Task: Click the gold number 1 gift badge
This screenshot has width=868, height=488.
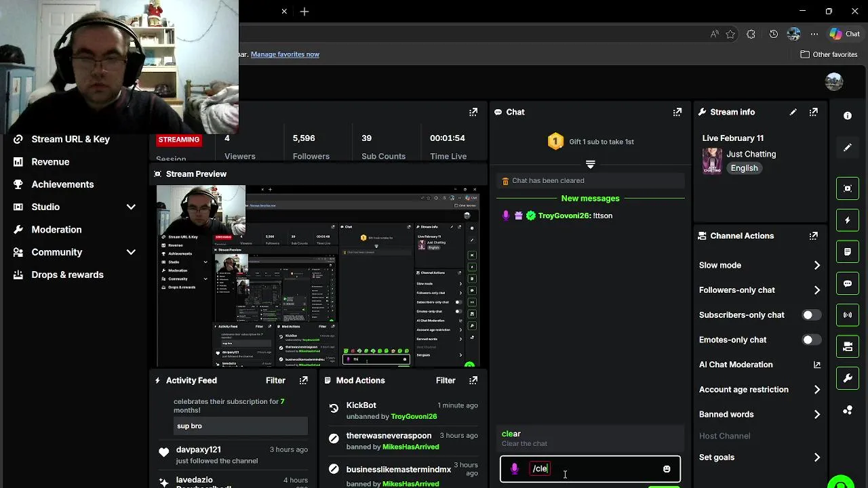Action: pyautogui.click(x=555, y=141)
